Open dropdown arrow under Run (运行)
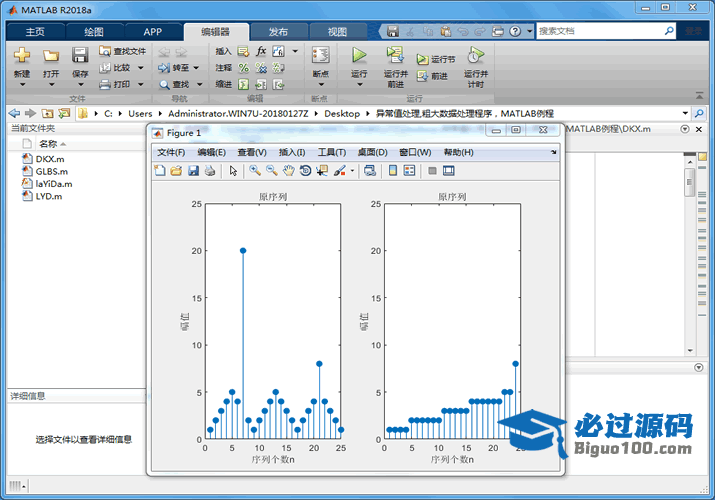The width and height of the screenshot is (715, 500). (x=359, y=85)
